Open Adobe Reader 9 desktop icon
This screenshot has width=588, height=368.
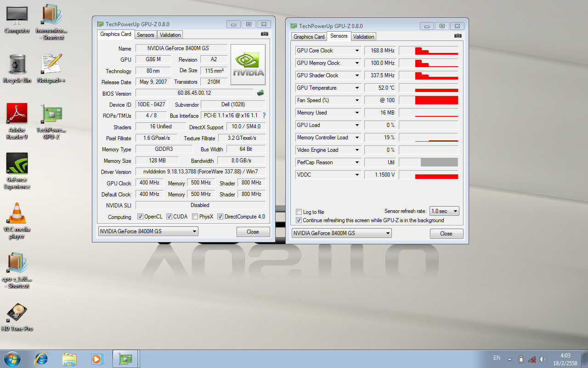[x=17, y=121]
